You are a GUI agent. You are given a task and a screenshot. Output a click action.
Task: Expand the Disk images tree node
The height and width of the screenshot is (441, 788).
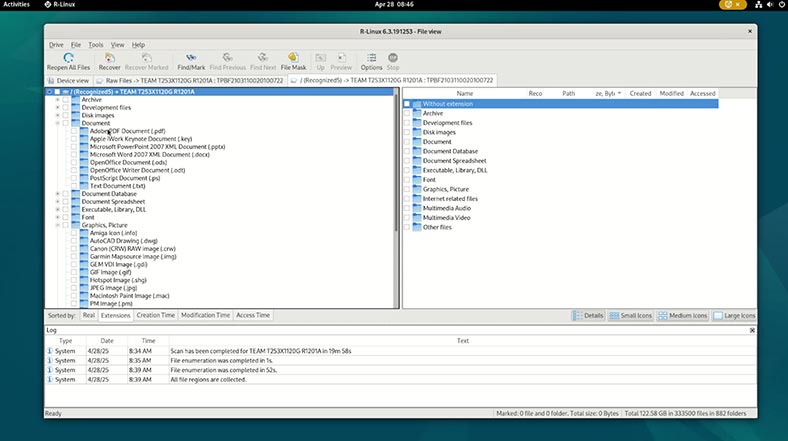(57, 115)
